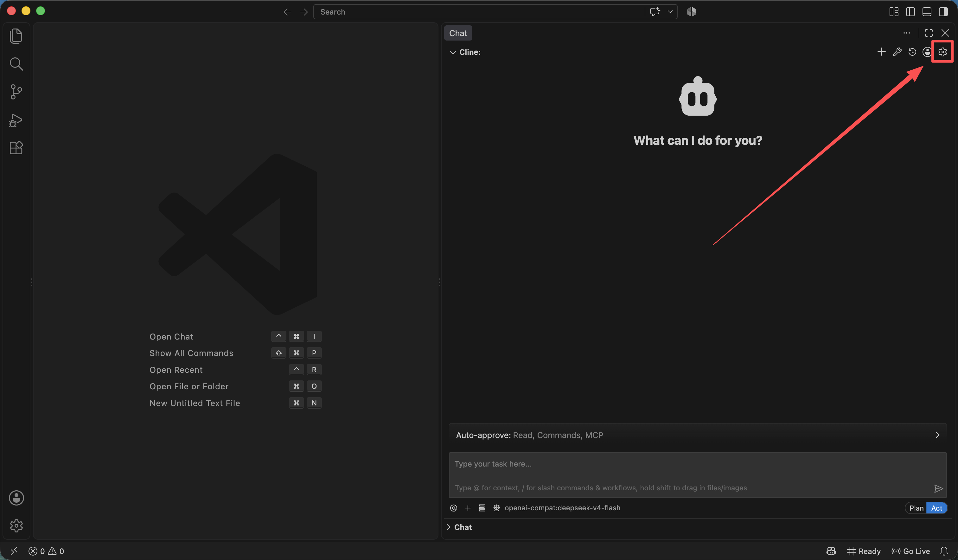Open the remote window status bar icon
The width and height of the screenshot is (958, 560).
[x=14, y=551]
